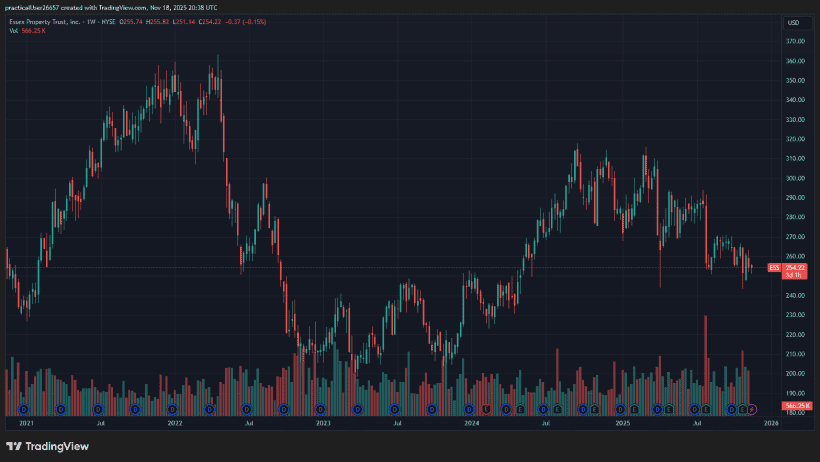Open the most recent earnings E marker

click(742, 409)
